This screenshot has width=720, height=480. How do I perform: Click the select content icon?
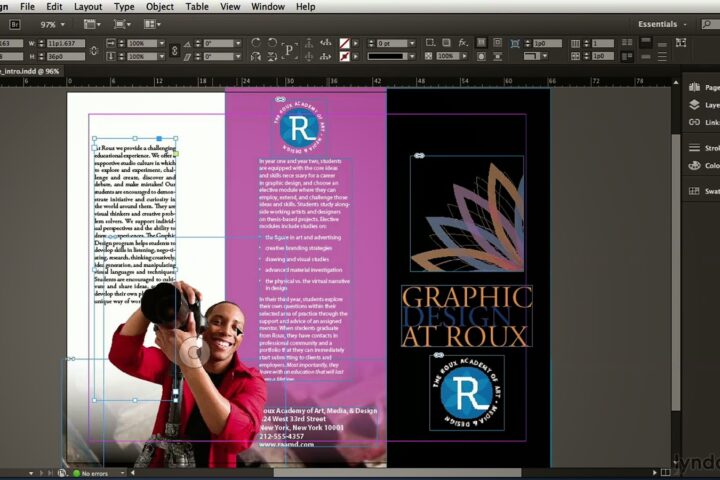point(309,56)
